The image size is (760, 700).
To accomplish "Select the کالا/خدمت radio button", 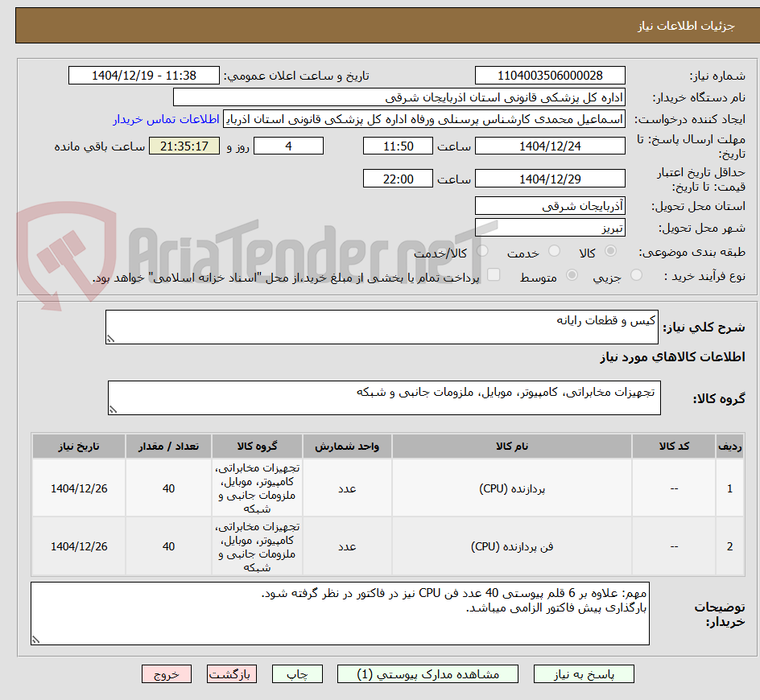I will [x=482, y=250].
